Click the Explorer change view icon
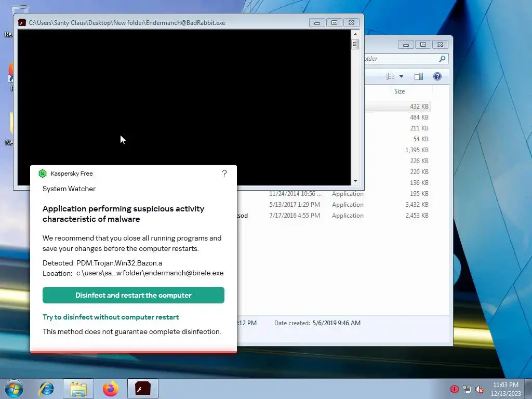 [390, 76]
